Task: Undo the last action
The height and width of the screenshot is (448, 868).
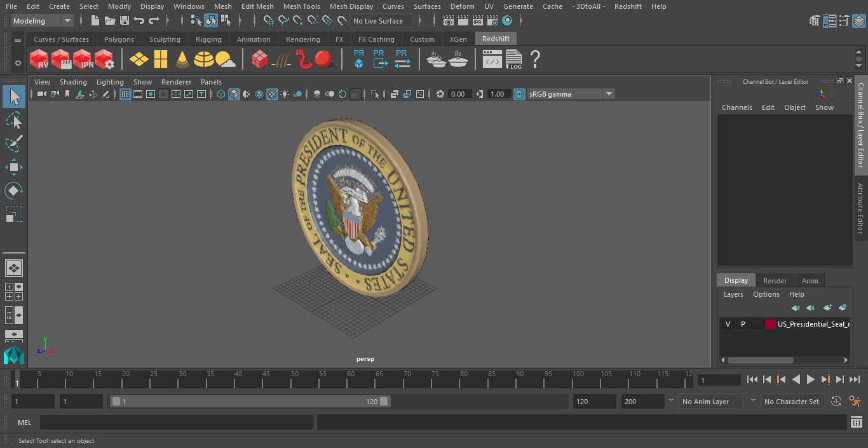Action: tap(139, 21)
